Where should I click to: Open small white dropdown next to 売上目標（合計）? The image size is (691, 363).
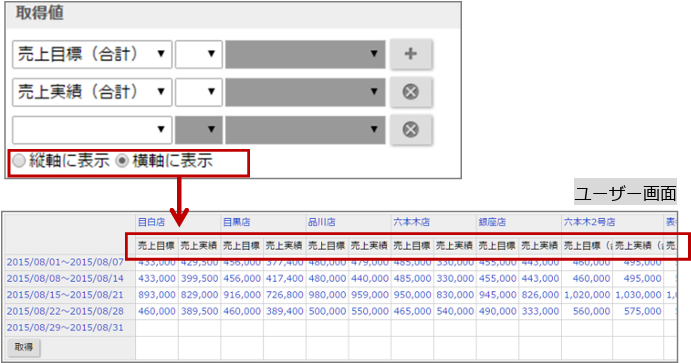point(199,54)
